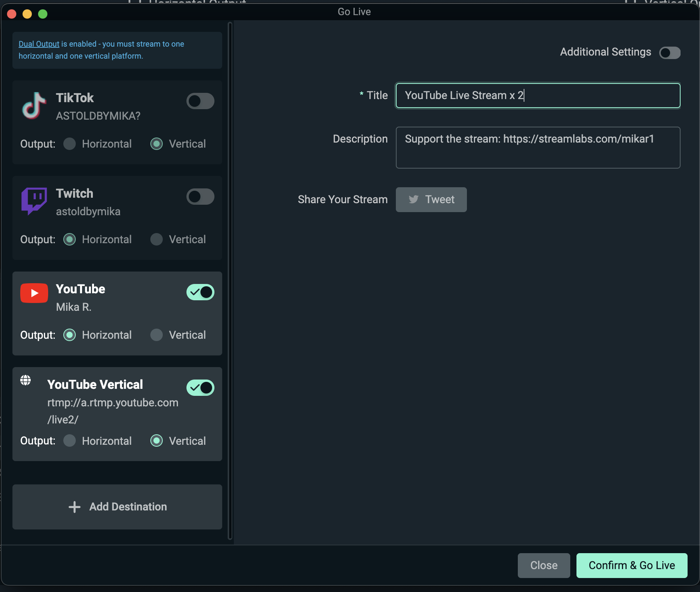Viewport: 700px width, 592px height.
Task: Disable the YouTube destination toggle
Action: [x=200, y=292]
